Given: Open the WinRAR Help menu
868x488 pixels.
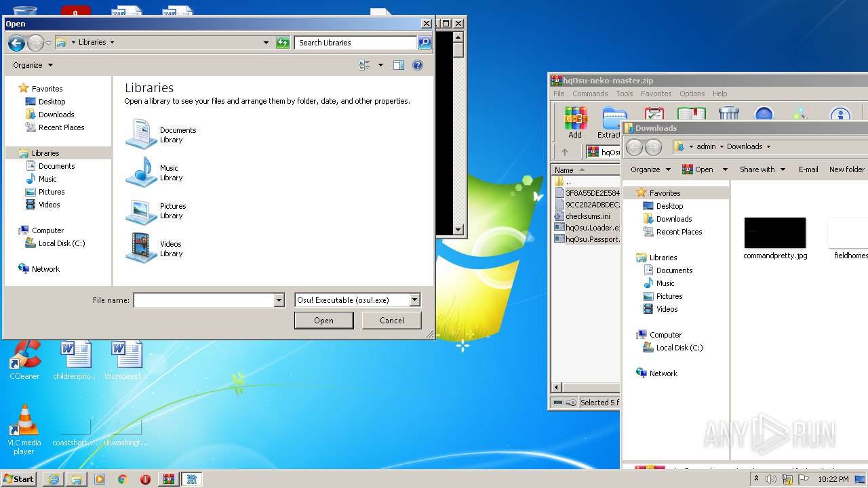Looking at the screenshot, I should point(720,94).
